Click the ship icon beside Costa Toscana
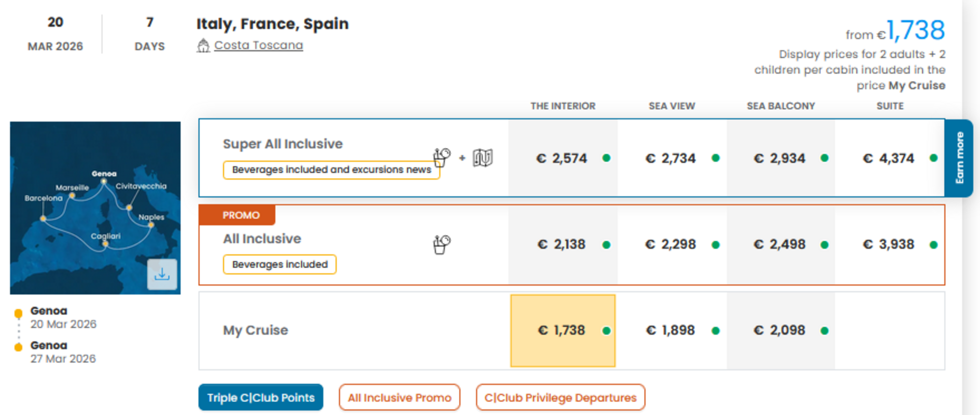Viewport: 980px width, 415px height. pos(203,46)
